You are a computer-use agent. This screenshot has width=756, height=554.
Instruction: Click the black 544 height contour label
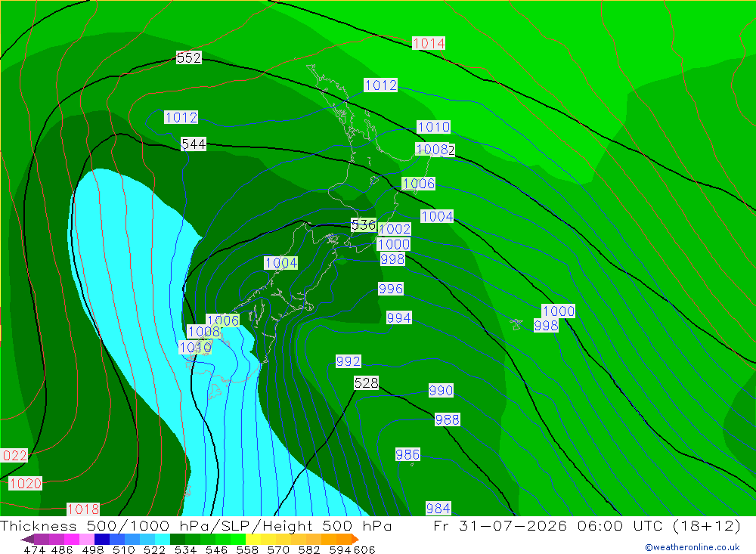click(x=194, y=144)
